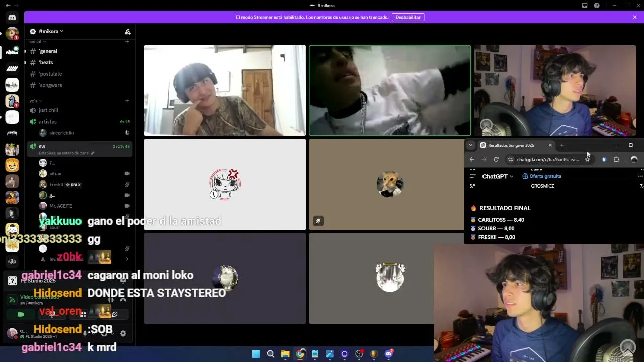Open Chrome from the taskbar

pyautogui.click(x=300, y=354)
